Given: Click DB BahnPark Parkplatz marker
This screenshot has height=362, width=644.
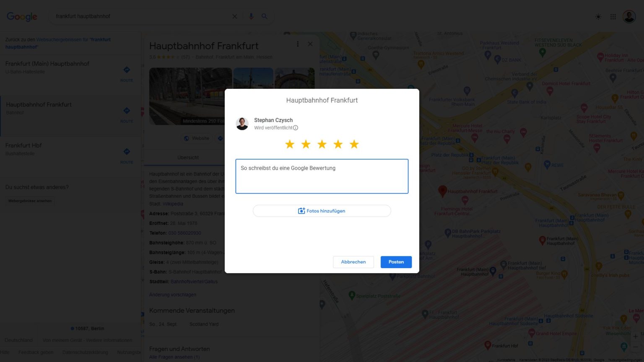Looking at the screenshot, I should click(x=448, y=232).
